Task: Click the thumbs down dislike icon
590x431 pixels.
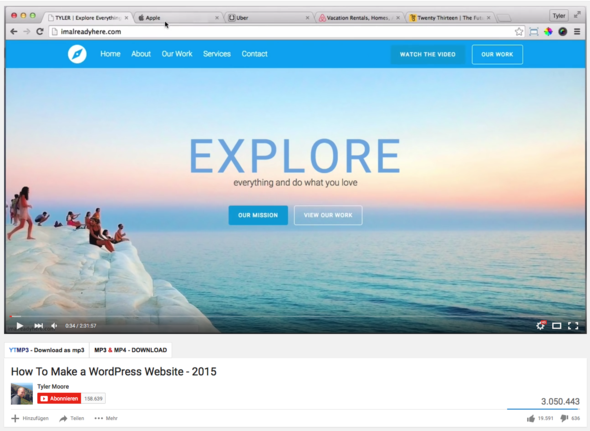Action: pos(564,418)
